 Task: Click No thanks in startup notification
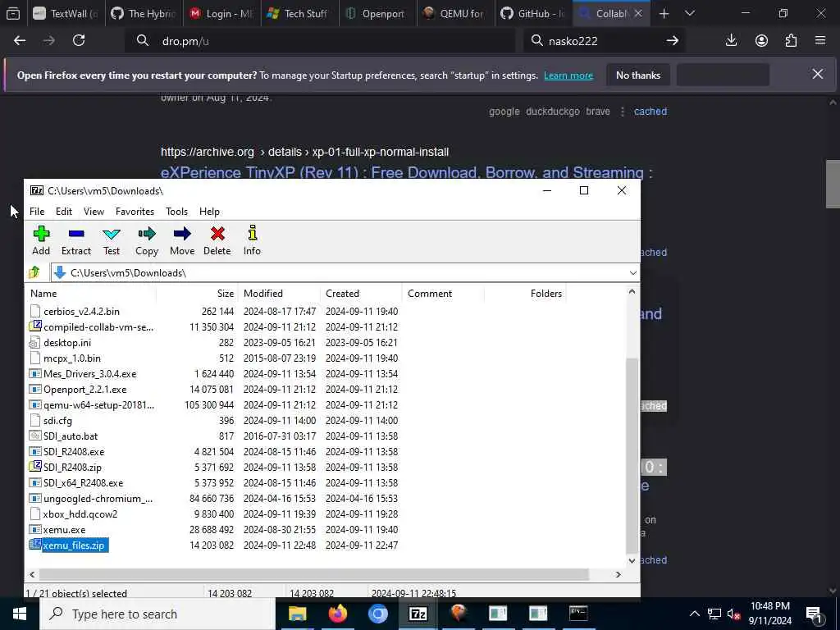click(638, 75)
